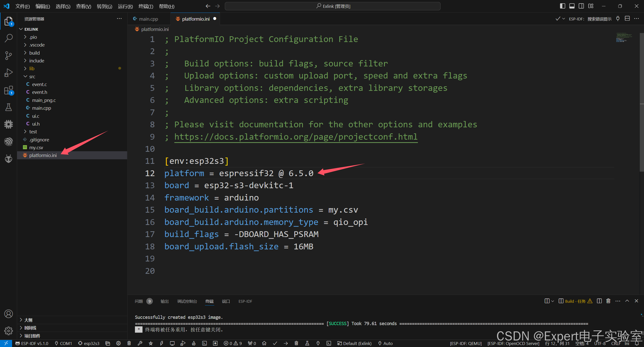Open the 运行(R) menu
644x347 pixels.
pyautogui.click(x=125, y=6)
